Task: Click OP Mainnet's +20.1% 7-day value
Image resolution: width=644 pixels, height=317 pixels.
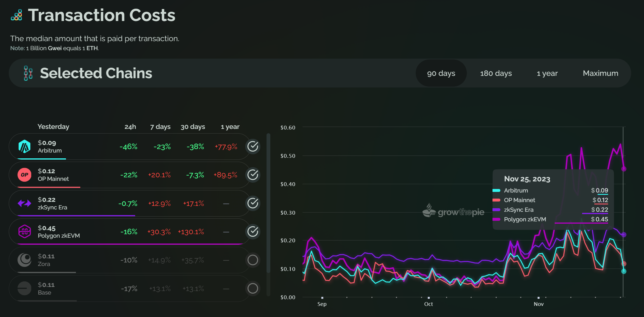Action: click(x=159, y=175)
